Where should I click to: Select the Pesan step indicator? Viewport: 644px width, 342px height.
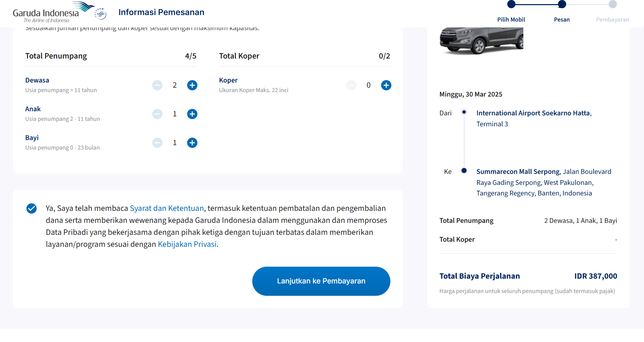click(x=562, y=4)
